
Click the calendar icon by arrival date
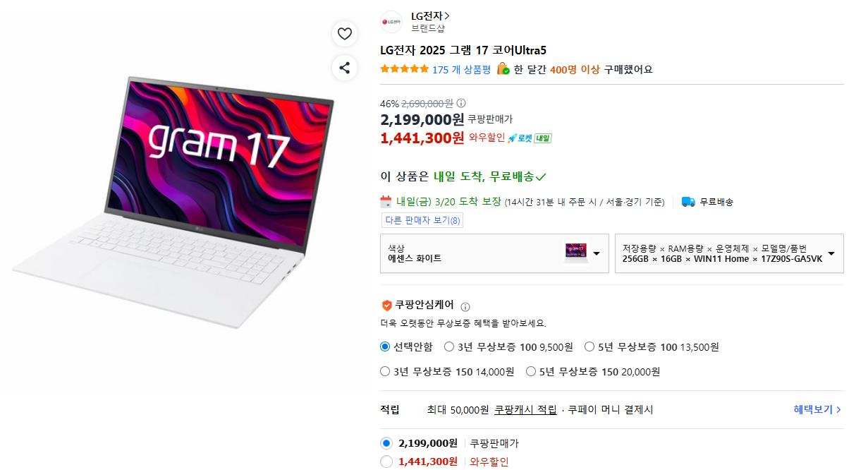point(386,202)
